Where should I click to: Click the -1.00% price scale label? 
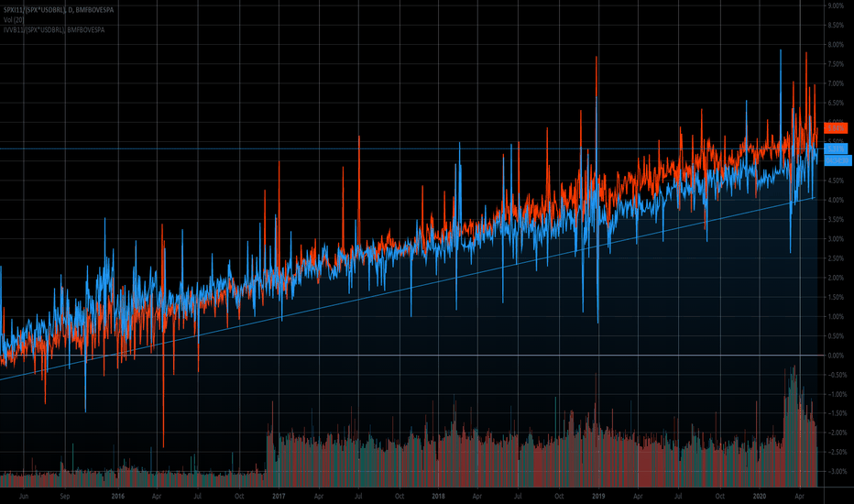[x=836, y=394]
